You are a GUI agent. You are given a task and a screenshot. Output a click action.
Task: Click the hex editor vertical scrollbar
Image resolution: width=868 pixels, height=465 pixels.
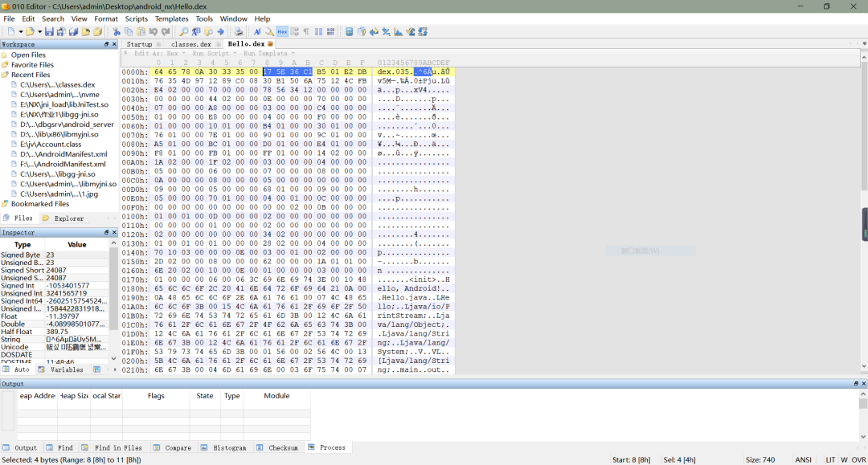[864, 210]
